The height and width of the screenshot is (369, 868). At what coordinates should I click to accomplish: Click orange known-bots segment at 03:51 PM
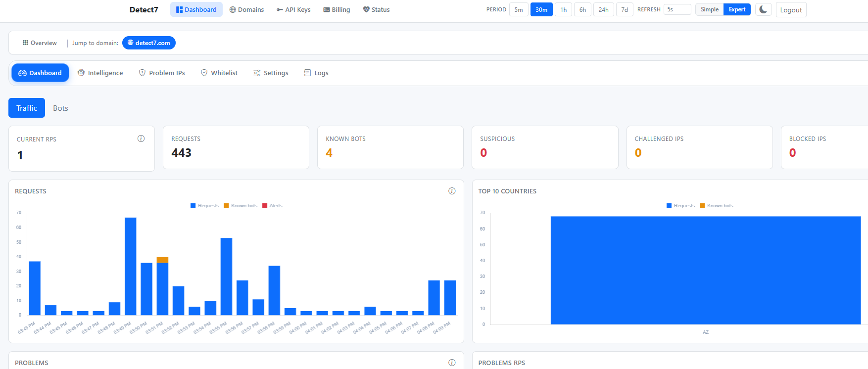pos(162,260)
